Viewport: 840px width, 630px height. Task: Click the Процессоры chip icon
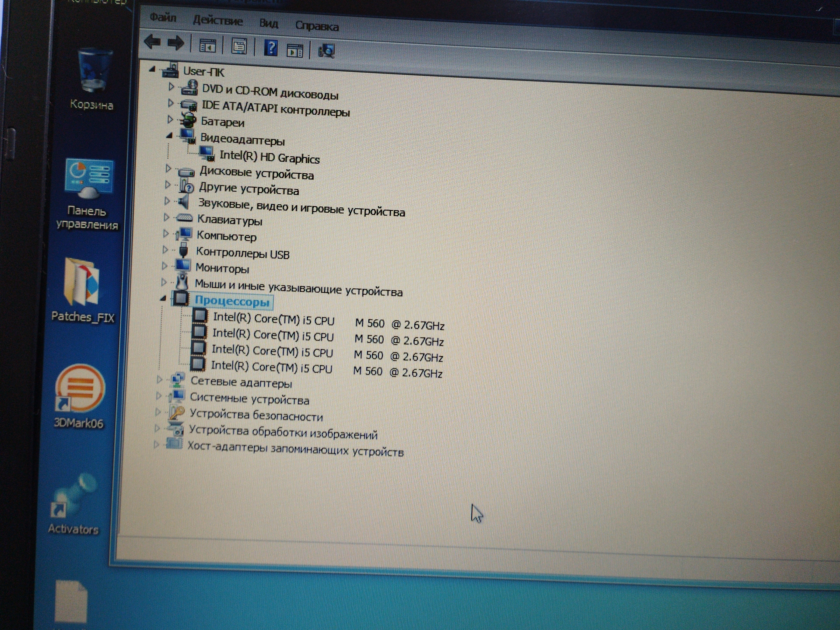point(181,298)
